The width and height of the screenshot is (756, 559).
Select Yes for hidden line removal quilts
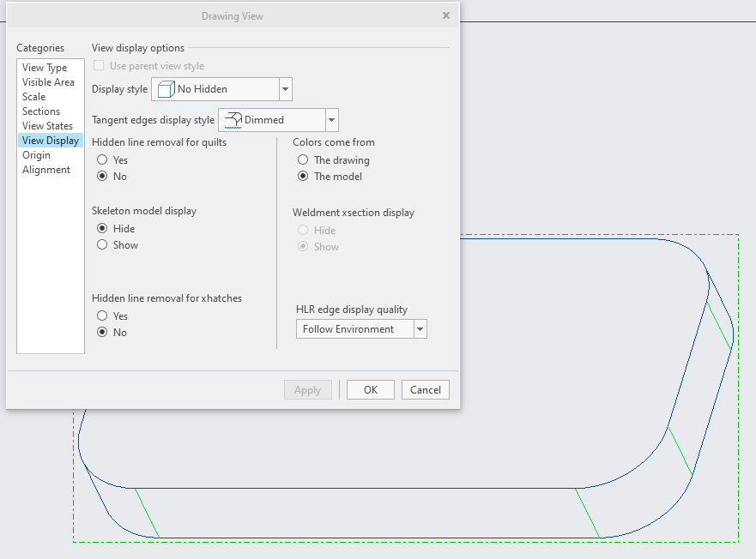tap(103, 160)
